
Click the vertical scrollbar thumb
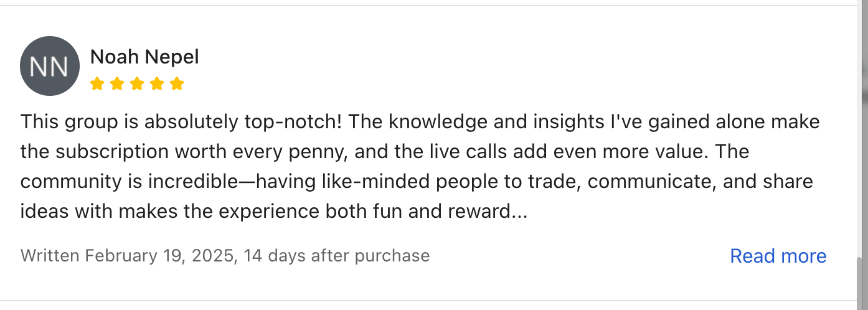tap(862, 283)
